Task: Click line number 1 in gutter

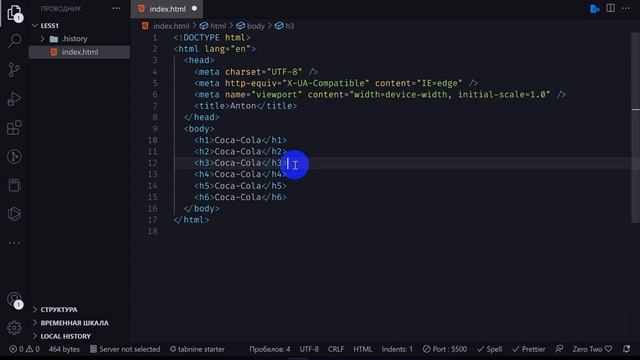Action: pyautogui.click(x=155, y=38)
